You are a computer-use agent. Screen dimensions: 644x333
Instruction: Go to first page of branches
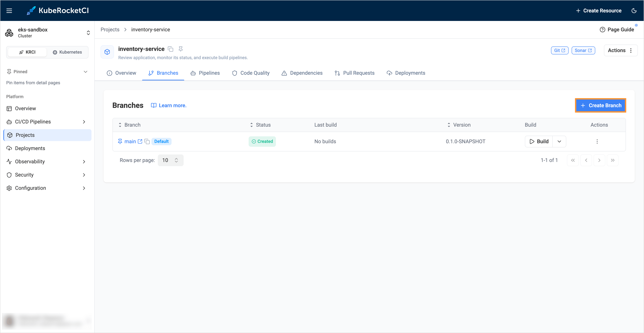pyautogui.click(x=573, y=160)
